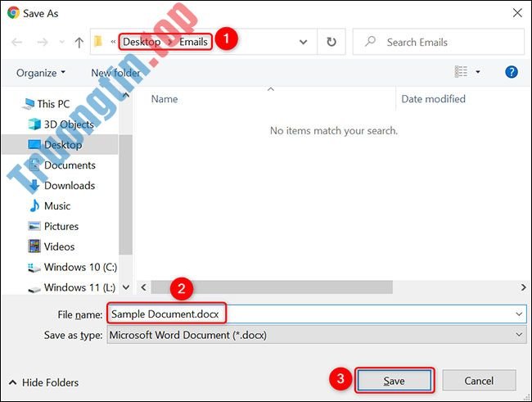
Task: Select Emails in the address path
Action: [193, 42]
